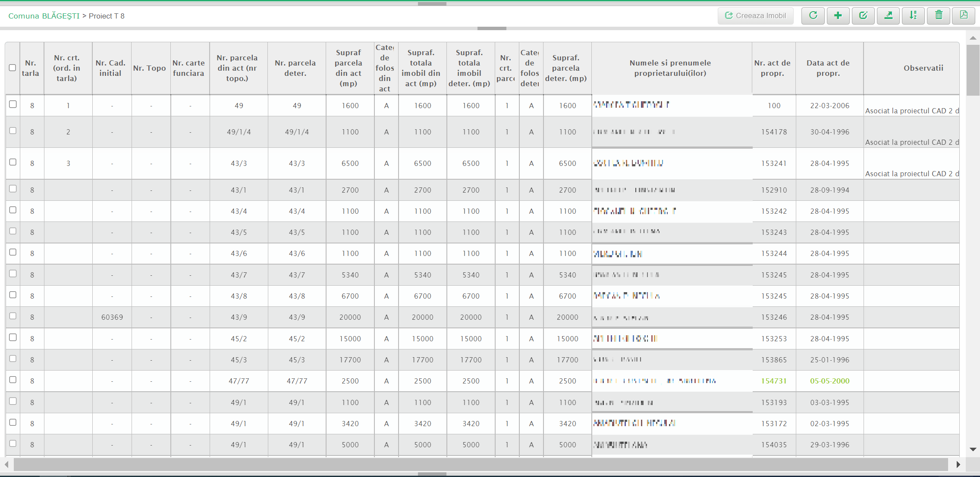Image resolution: width=980 pixels, height=477 pixels.
Task: Toggle the select-all checkbox in table header
Action: tap(13, 68)
